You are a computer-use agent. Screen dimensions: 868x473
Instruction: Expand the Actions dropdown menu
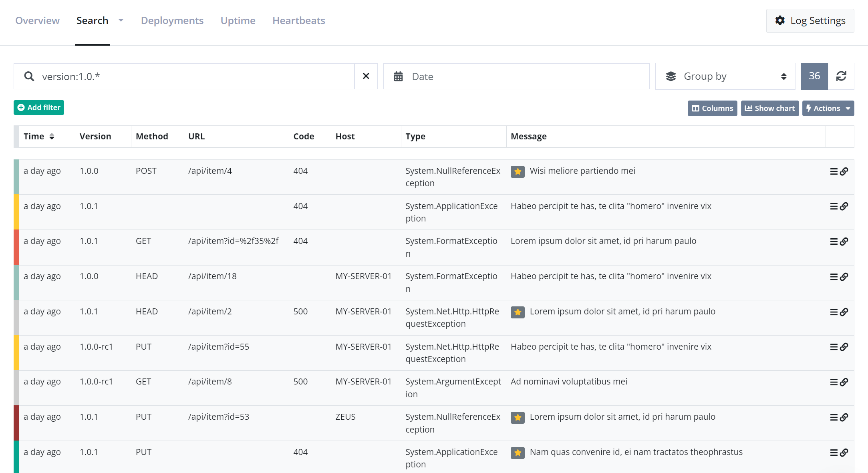[x=828, y=108]
